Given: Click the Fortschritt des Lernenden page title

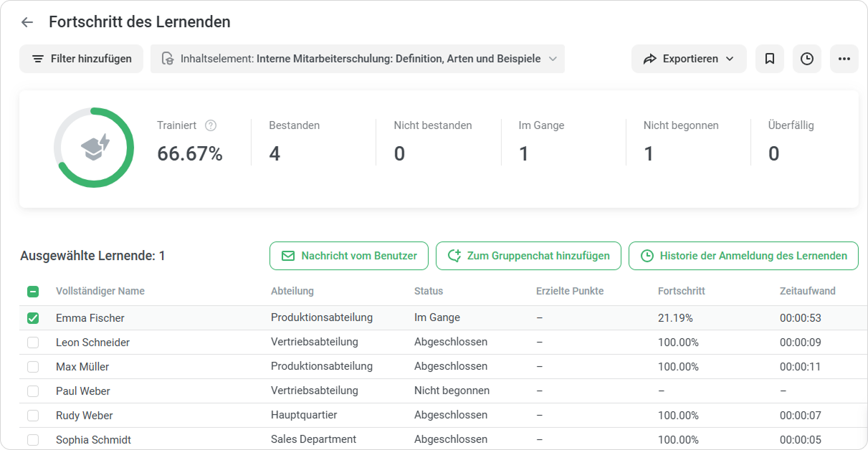Looking at the screenshot, I should (x=140, y=22).
